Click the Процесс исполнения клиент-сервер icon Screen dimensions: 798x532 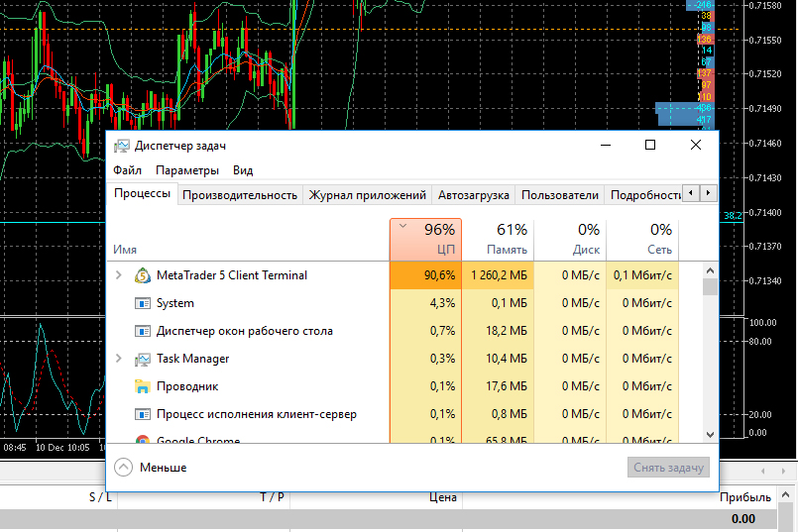143,414
